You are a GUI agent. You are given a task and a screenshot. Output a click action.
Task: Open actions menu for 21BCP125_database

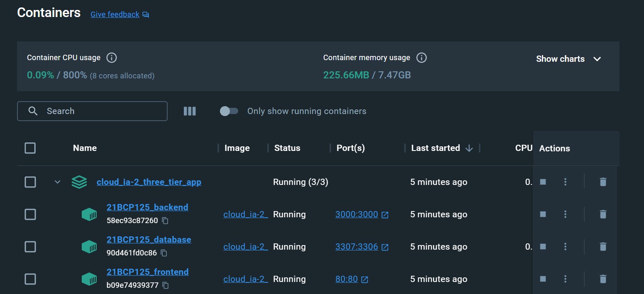565,246
